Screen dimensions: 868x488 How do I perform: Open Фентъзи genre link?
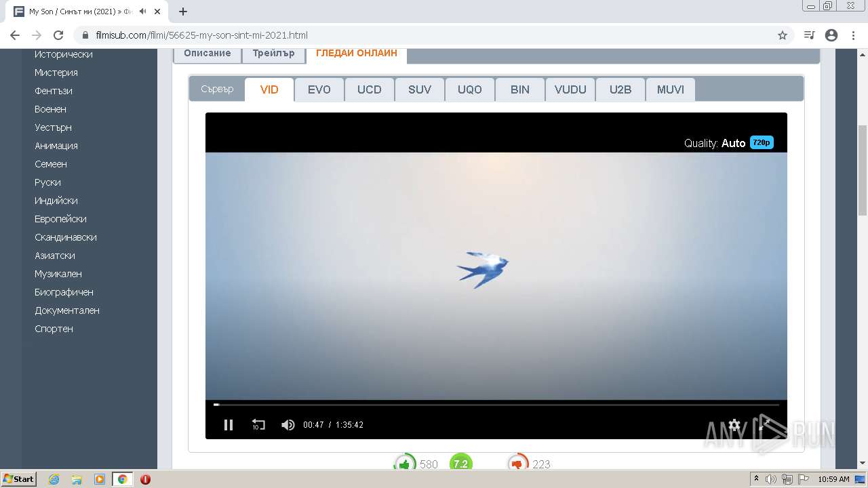pyautogui.click(x=54, y=91)
